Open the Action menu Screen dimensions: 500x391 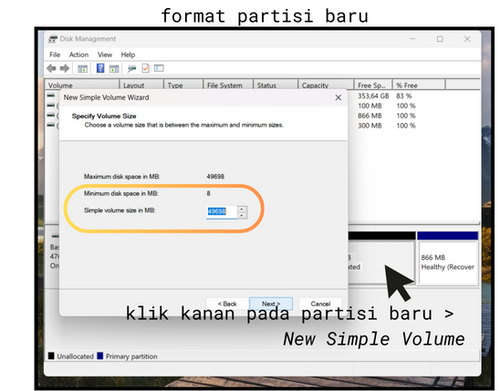tap(79, 55)
